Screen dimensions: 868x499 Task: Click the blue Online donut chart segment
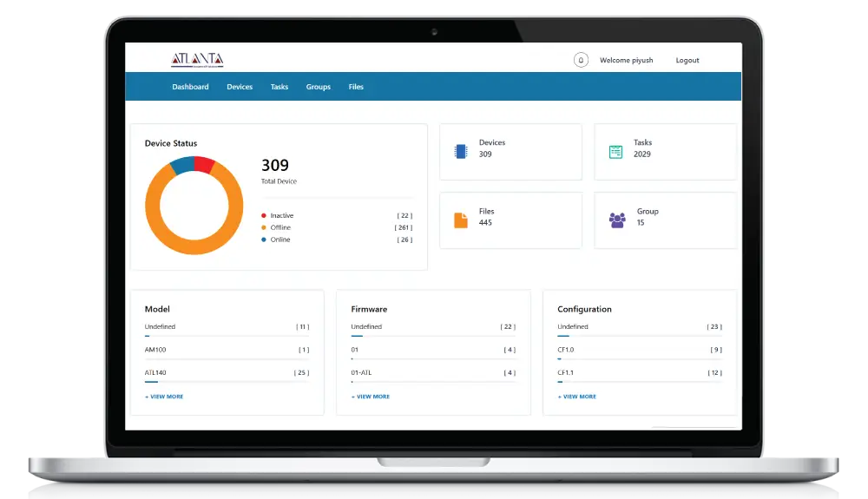point(183,166)
